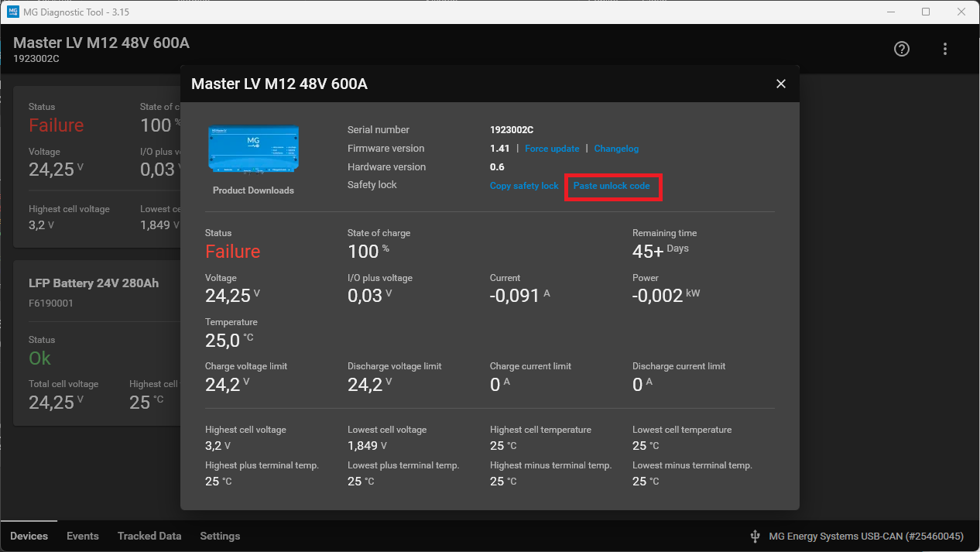Open the Tracked Data tab

point(149,536)
